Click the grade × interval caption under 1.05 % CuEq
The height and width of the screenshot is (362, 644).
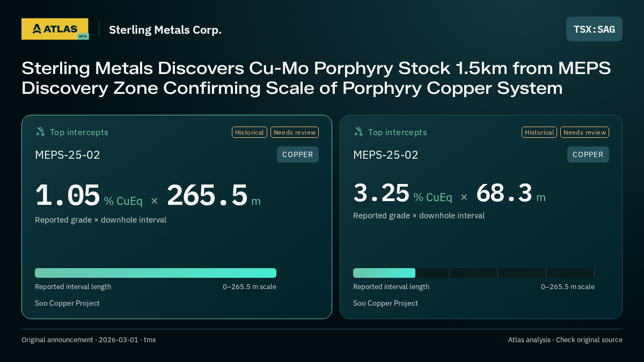click(x=100, y=220)
